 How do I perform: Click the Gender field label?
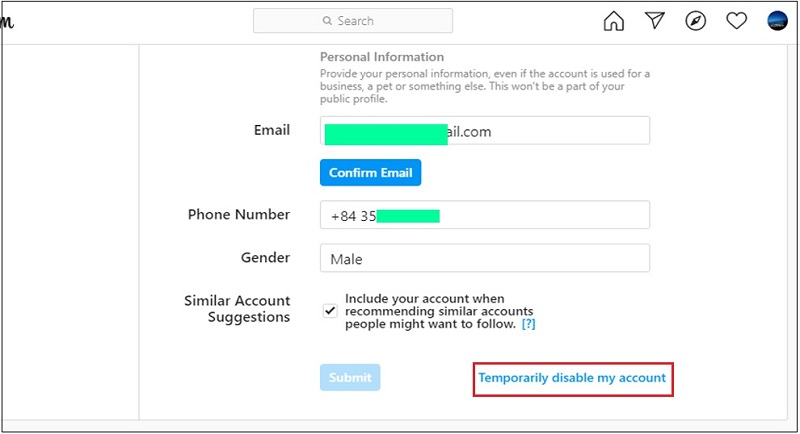coord(265,258)
